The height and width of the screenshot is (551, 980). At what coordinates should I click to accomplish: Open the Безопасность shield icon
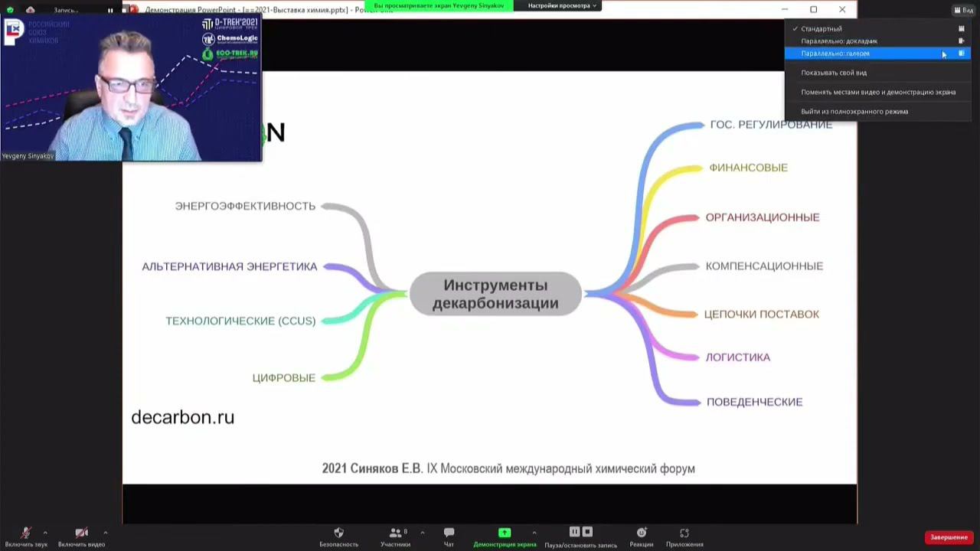pos(338,533)
